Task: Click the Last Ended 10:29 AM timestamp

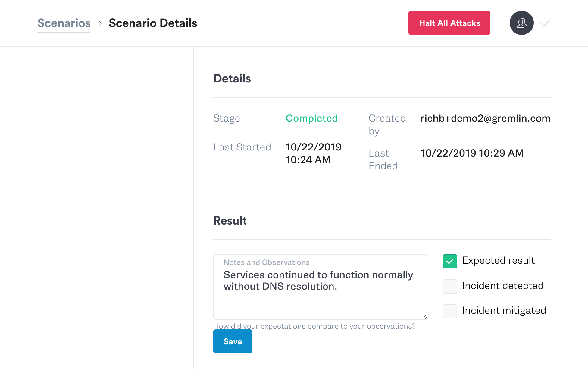Action: pos(472,153)
